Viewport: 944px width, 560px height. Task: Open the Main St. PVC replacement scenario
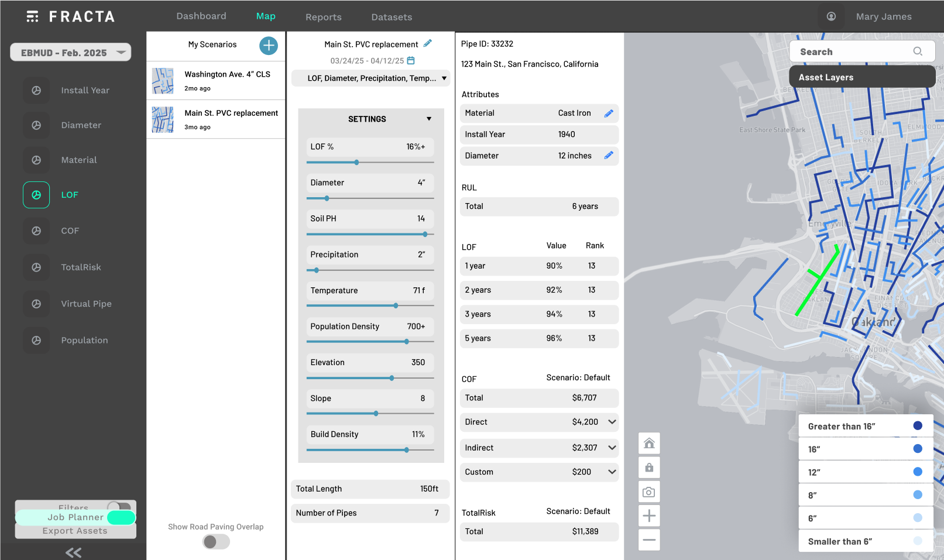coord(216,119)
